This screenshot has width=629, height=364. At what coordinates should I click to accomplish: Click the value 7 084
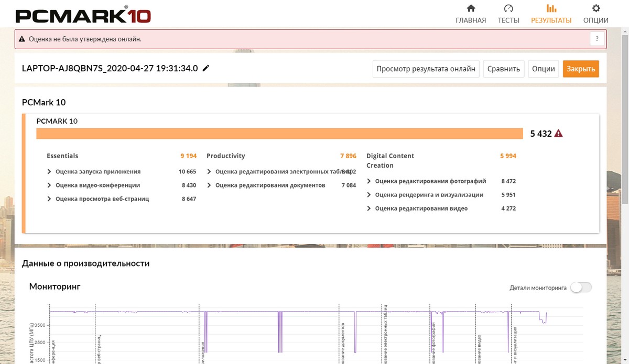(349, 185)
